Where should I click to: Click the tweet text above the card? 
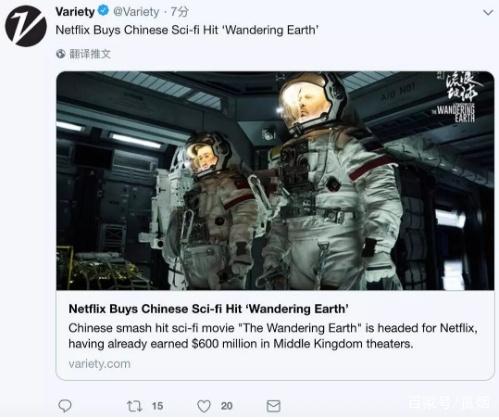(187, 30)
